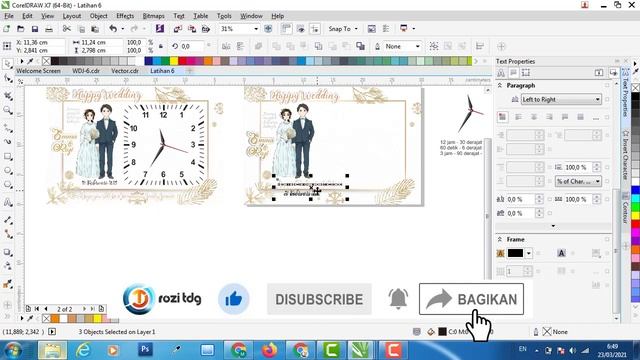Viewport: 640px width, 360px height.
Task: Open the Bitmaps menu
Action: [x=153, y=16]
